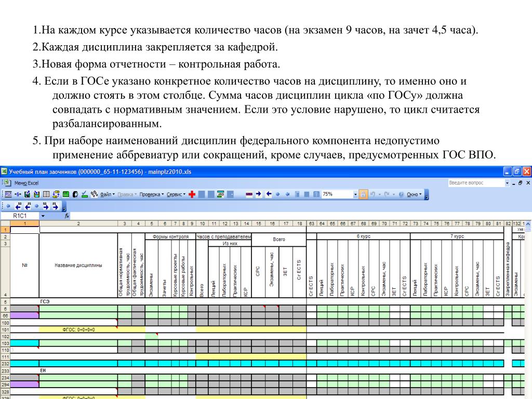
Task: Click the redo arrow icon
Action: [x=387, y=194]
